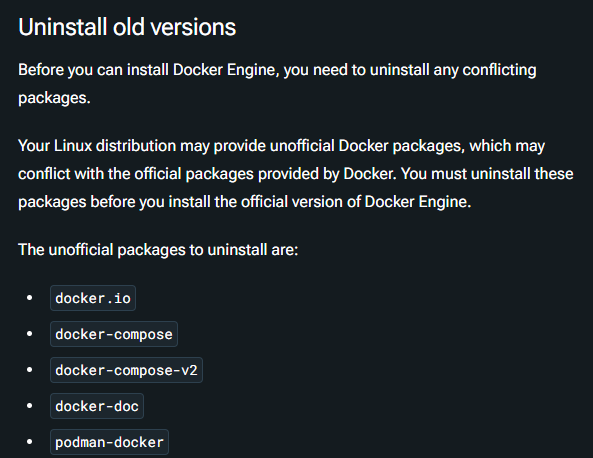The width and height of the screenshot is (593, 458).
Task: Click the bullet beside docker.io
Action: 29,298
